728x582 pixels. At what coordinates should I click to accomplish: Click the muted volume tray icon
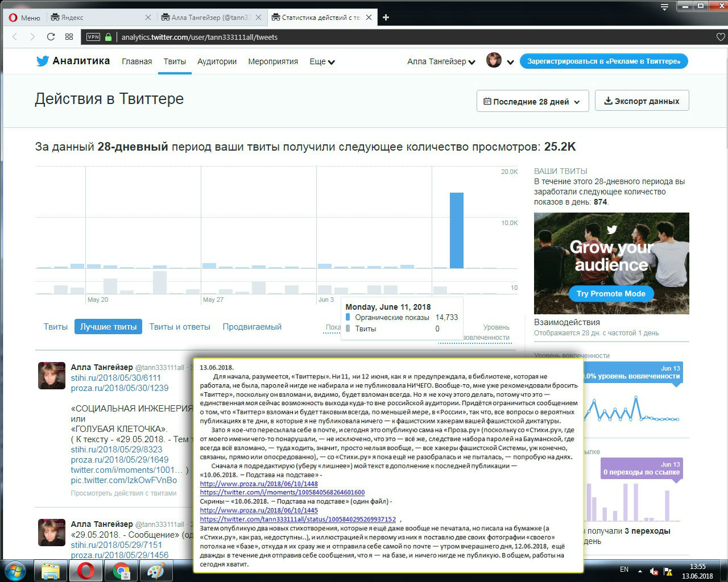[x=654, y=571]
